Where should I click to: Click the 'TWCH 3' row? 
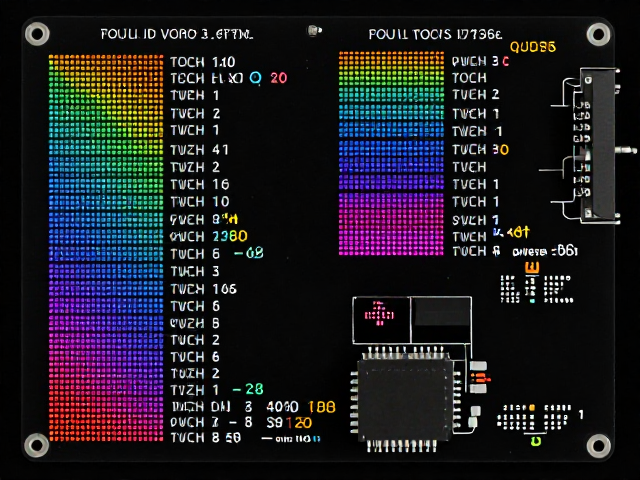coord(195,271)
